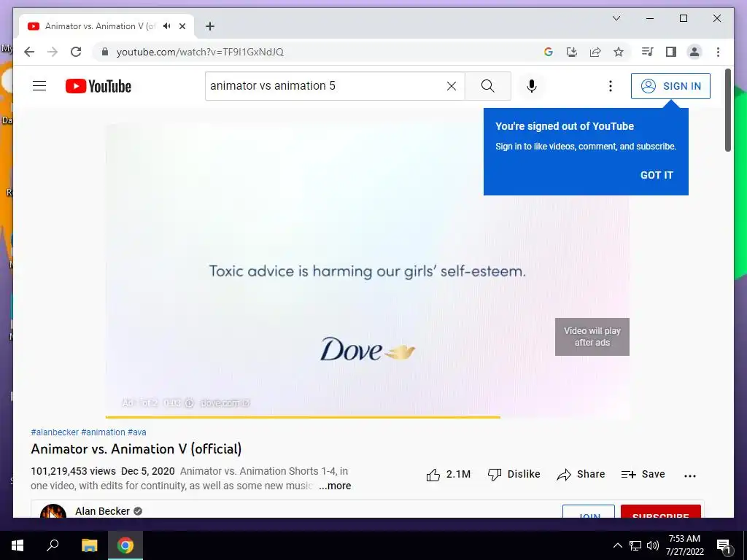
Task: Toggle the Chrome side panel icon
Action: tap(671, 52)
